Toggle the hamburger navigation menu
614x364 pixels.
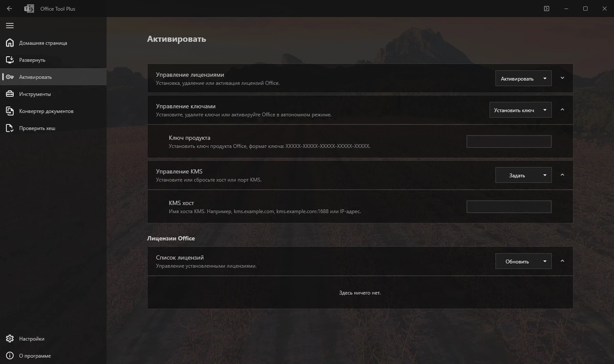click(10, 26)
